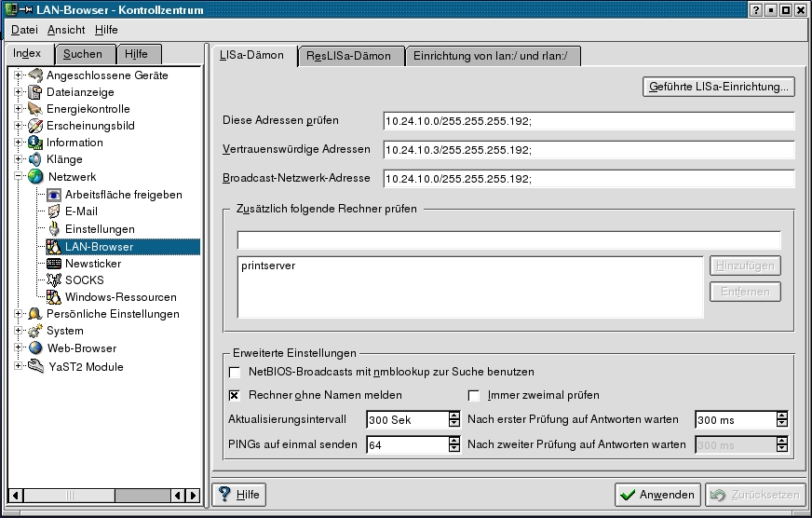Select Newsticker in the tree
Viewport: 812px width, 518px height.
[x=93, y=264]
